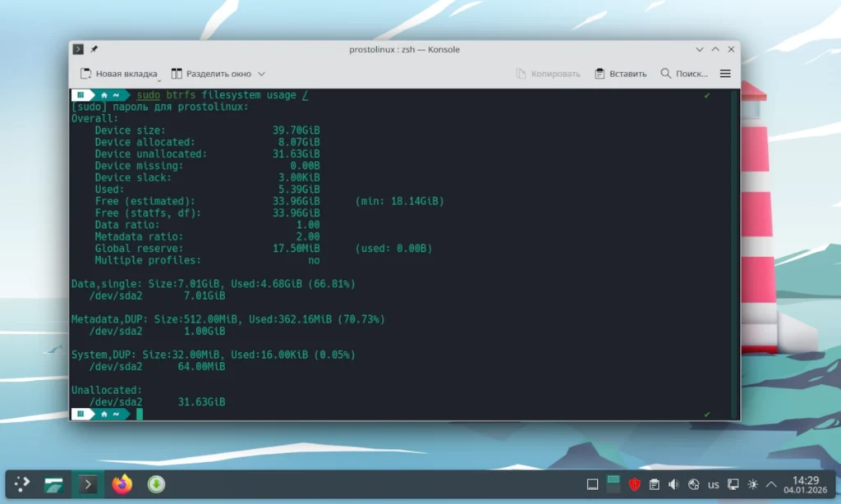Click the 'Unallocated:' heading
Viewport: 841px width, 504px height.
(107, 390)
